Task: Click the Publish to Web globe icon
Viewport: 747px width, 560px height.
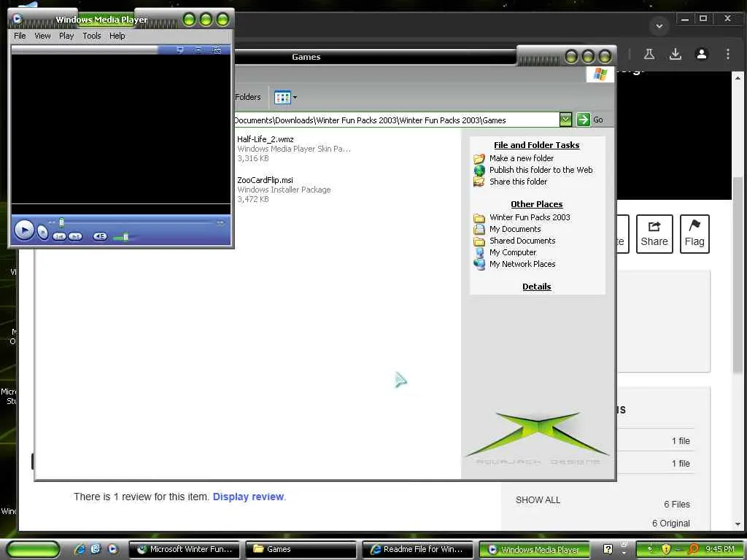Action: (x=479, y=170)
